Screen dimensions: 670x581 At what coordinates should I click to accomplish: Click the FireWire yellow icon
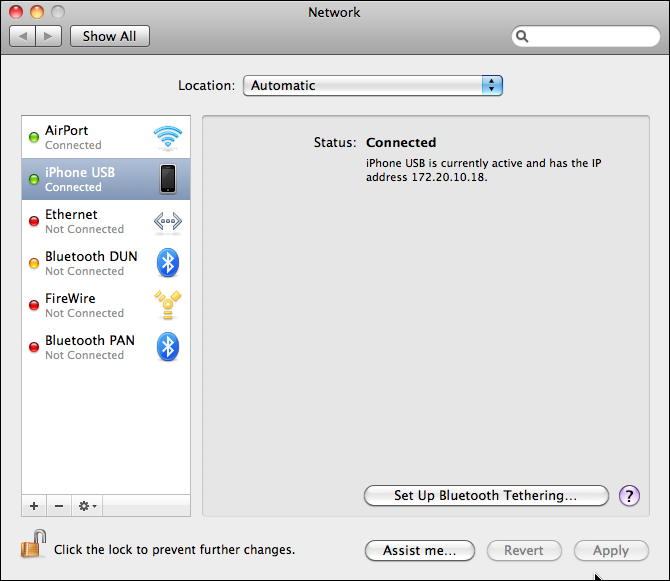pos(168,305)
